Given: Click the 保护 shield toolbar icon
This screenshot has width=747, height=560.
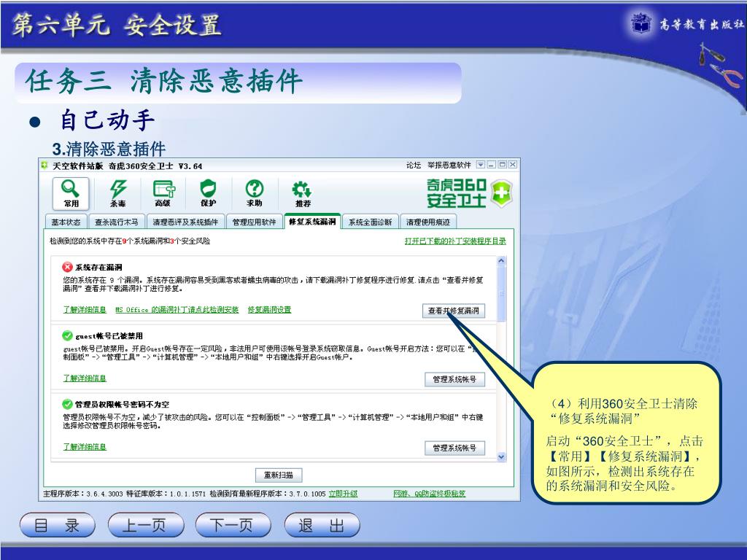Looking at the screenshot, I should (208, 193).
